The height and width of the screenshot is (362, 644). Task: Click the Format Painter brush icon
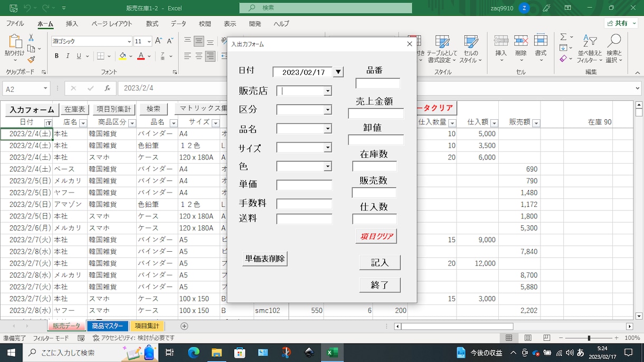tap(31, 60)
